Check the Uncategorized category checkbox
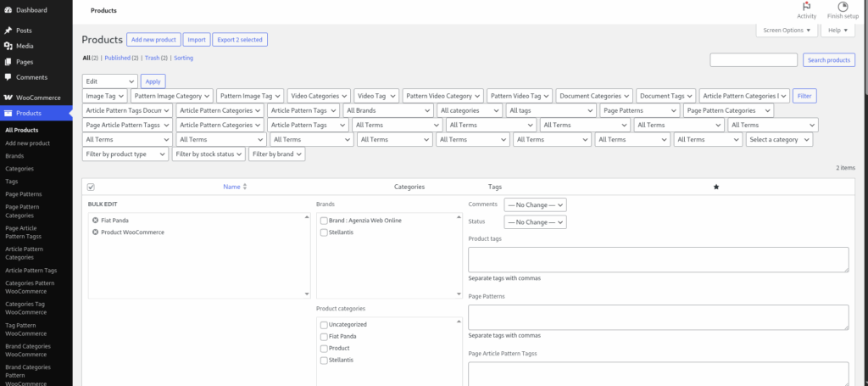The height and width of the screenshot is (386, 868). (324, 325)
